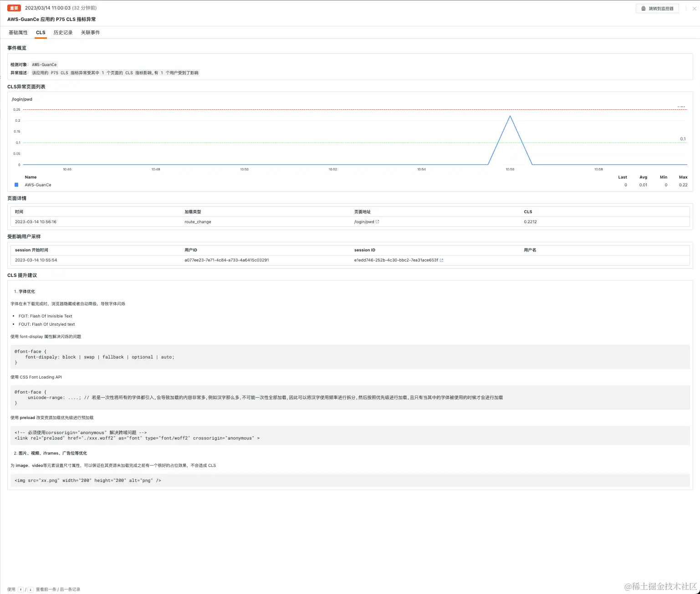Screen dimensions: 700x594
Task: Click user ID a077ee23-7e71-4c84-a733-4a6415c03291
Action: [x=227, y=260]
